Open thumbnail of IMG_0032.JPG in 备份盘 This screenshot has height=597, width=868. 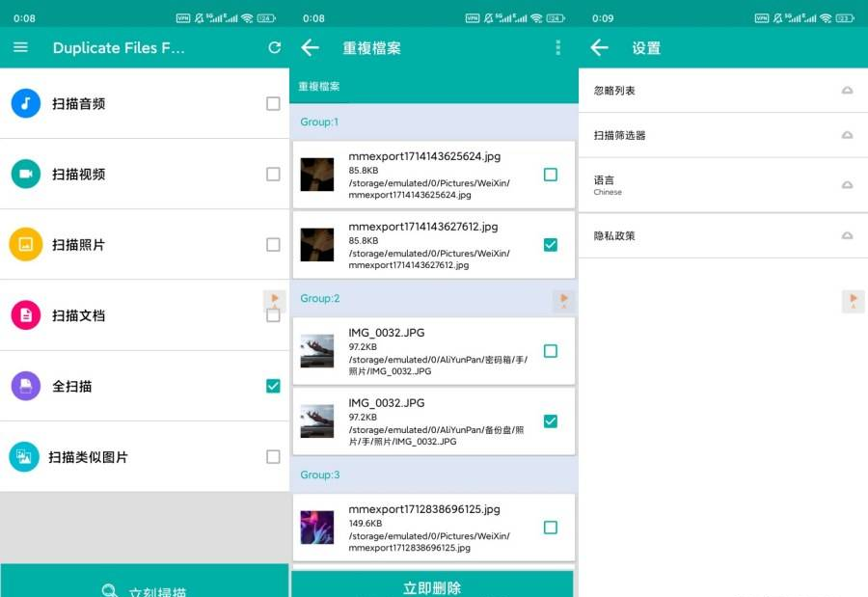click(x=316, y=421)
